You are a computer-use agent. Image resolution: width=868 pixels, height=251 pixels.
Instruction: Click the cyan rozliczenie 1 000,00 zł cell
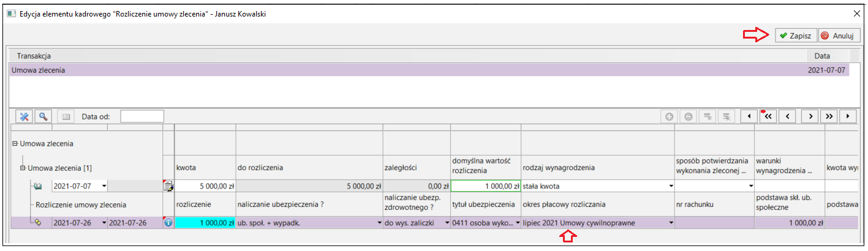pyautogui.click(x=205, y=223)
